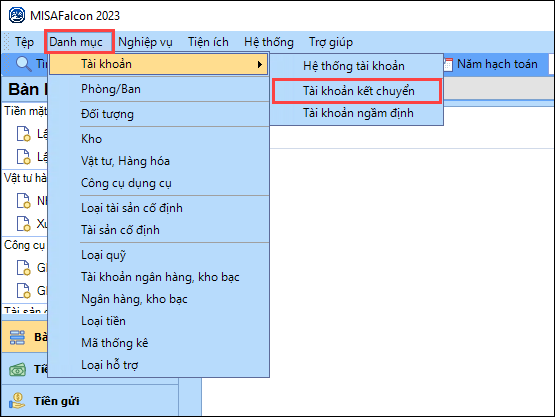The image size is (555, 417).
Task: Open the Danh mục menu
Action: click(76, 42)
